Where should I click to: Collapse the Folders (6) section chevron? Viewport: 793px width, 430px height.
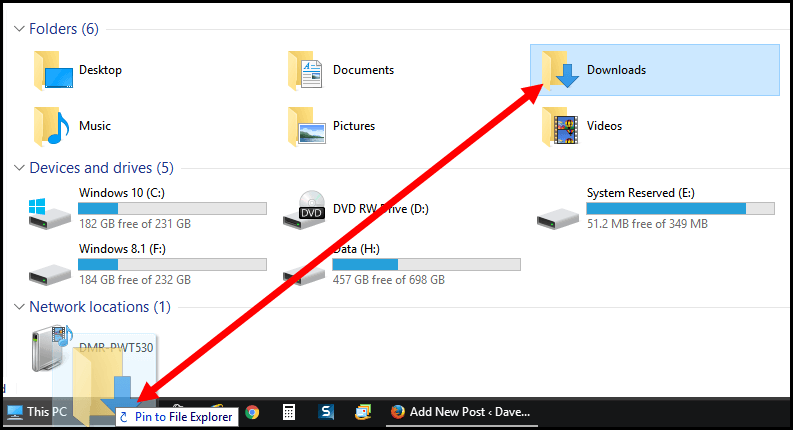pyautogui.click(x=19, y=29)
